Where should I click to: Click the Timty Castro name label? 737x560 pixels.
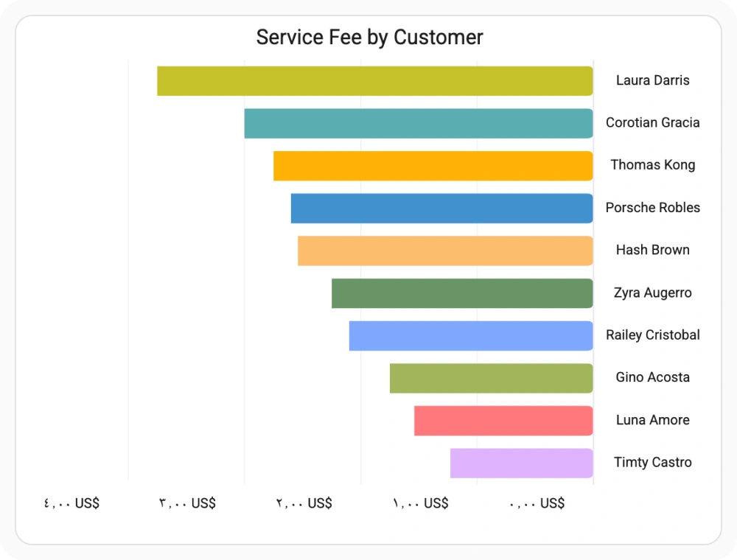653,462
